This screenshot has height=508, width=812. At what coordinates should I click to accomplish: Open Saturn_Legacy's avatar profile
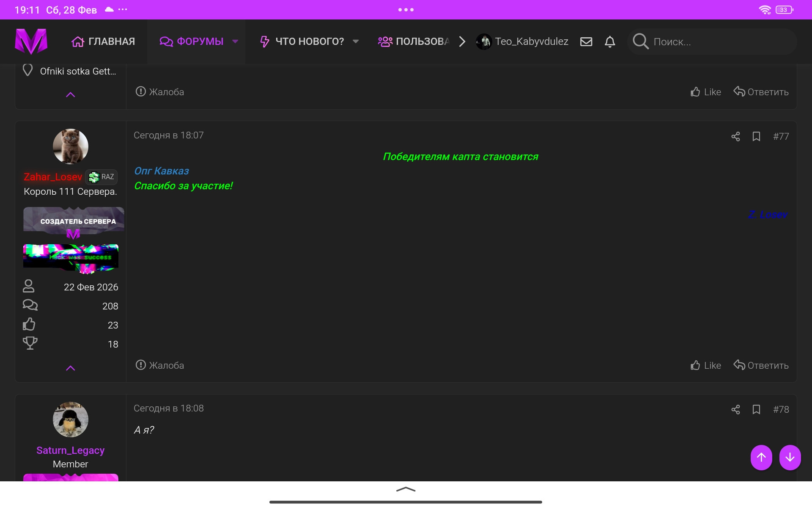[71, 420]
